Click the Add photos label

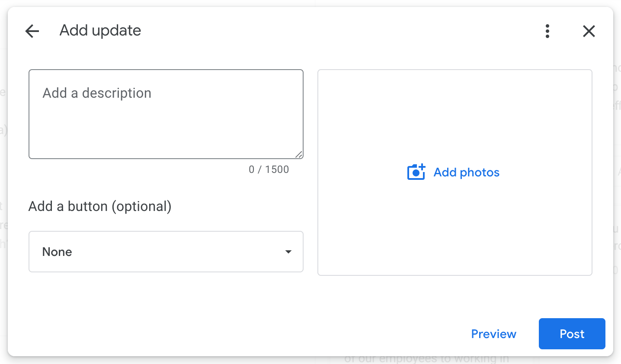[466, 172]
